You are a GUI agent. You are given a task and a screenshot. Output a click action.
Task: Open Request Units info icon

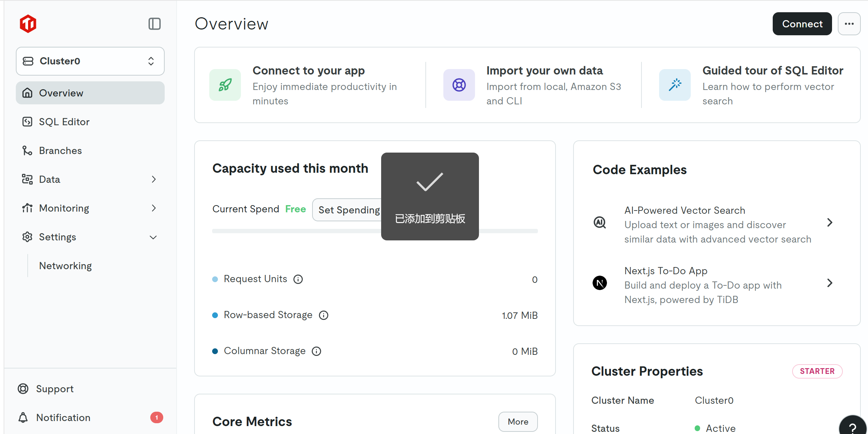tap(298, 279)
